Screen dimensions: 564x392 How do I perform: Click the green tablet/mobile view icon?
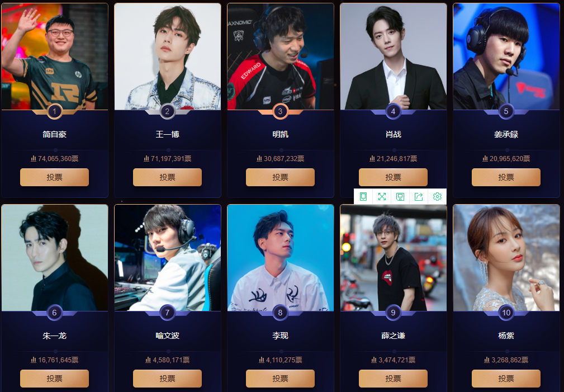point(363,196)
